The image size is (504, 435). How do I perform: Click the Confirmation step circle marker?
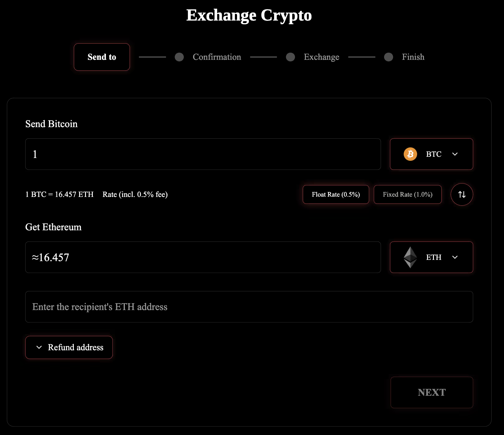tap(179, 57)
